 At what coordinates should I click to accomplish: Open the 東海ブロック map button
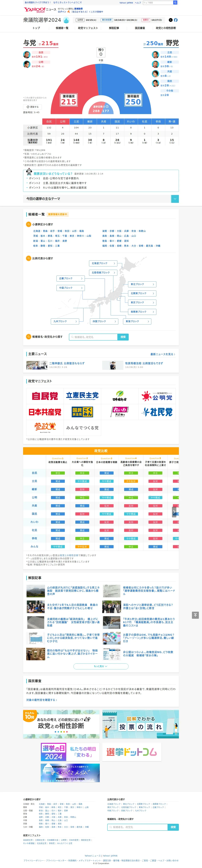[137, 321]
